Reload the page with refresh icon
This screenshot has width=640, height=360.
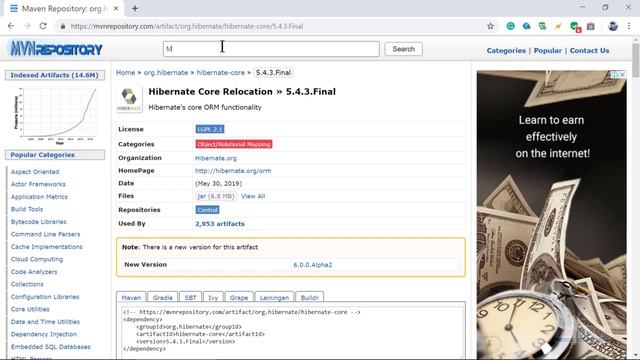coord(43,26)
